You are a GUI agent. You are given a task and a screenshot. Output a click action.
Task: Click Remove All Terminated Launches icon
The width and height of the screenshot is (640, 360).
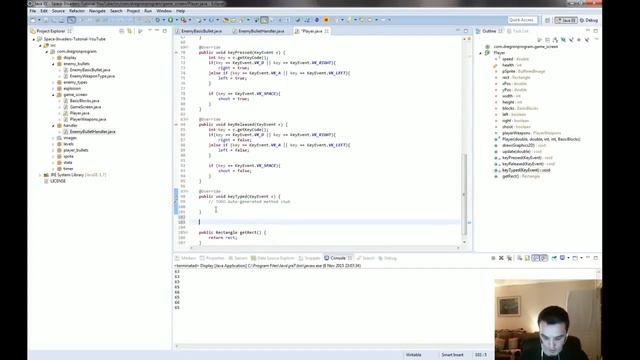pyautogui.click(x=509, y=258)
